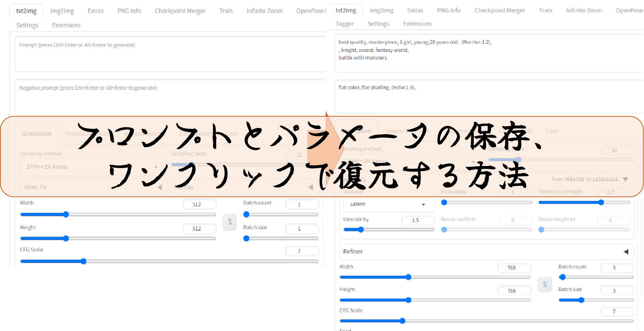
Task: Click Upscale by value 1.5 field
Action: point(418,220)
